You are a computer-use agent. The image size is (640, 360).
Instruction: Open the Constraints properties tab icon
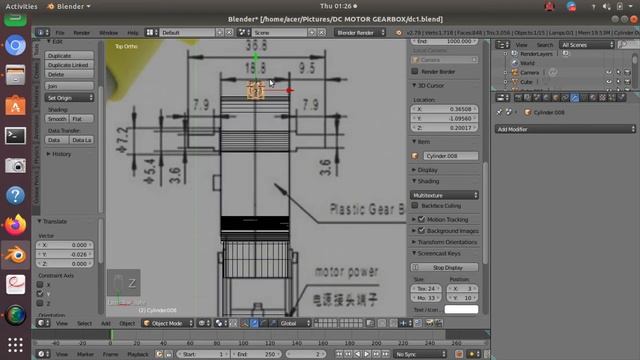[x=565, y=98]
